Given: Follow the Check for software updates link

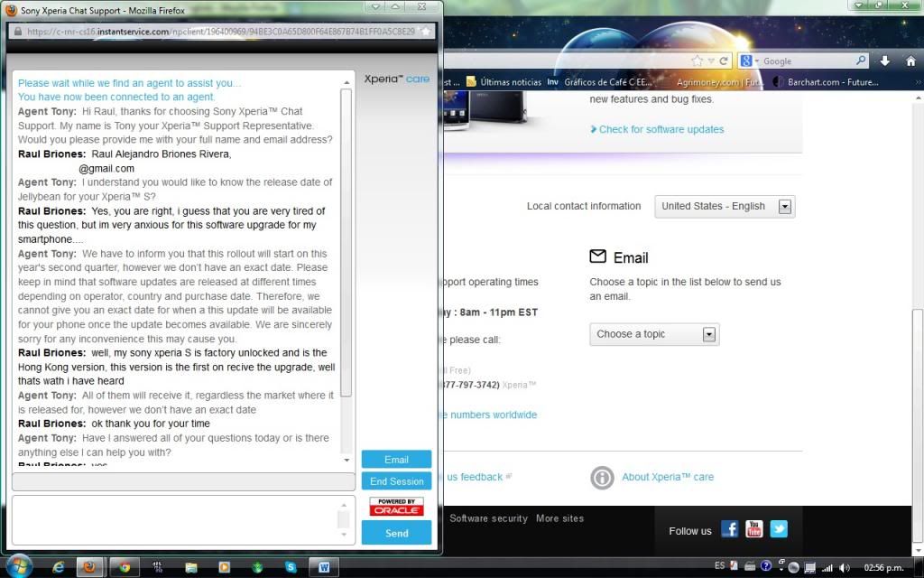Looking at the screenshot, I should click(661, 129).
